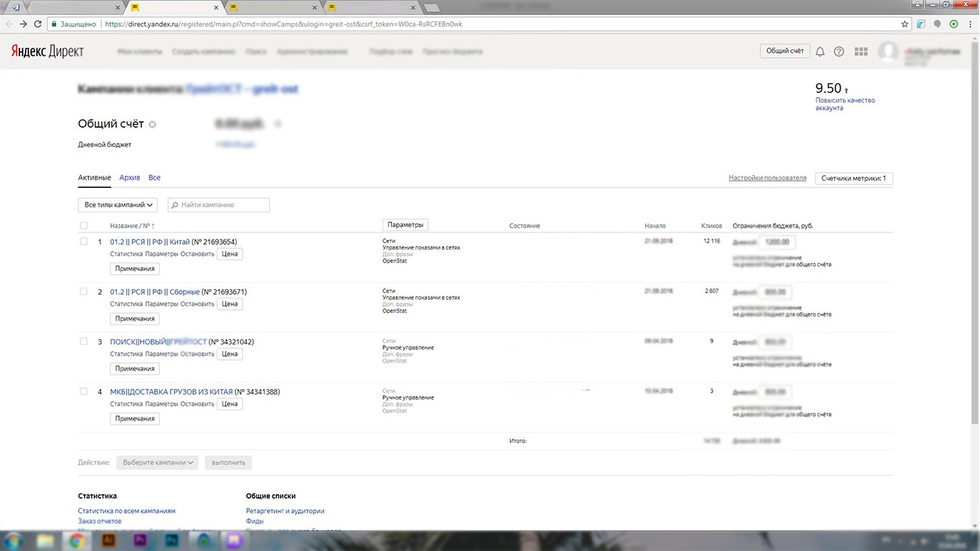
Task: Click the new tab button in Chrome
Action: 432,8
